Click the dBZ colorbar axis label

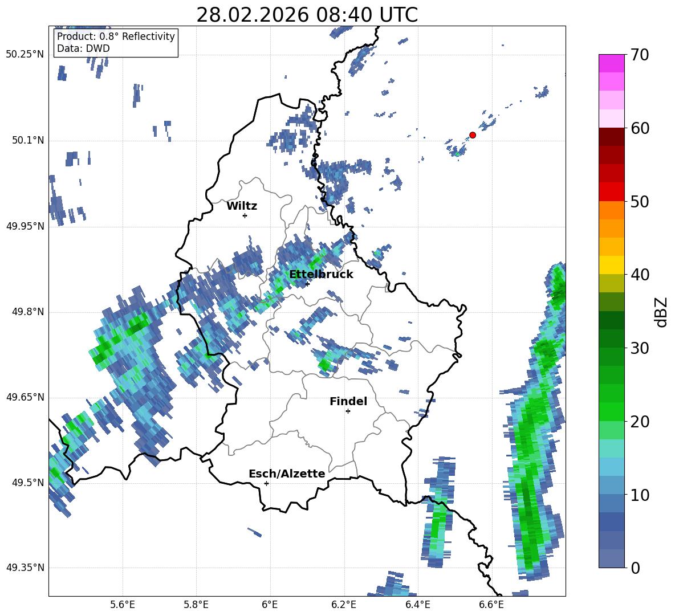662,312
